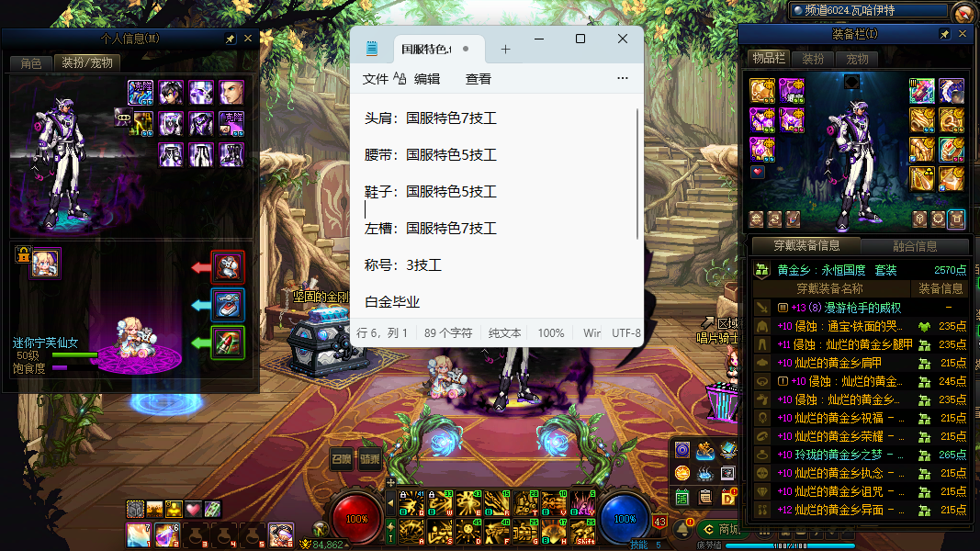Switch to the 角色 tab
Screen dimensions: 980x551
[x=30, y=63]
